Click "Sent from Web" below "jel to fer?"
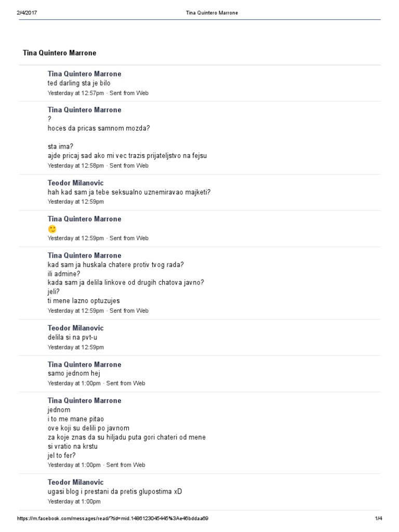Image resolution: width=399 pixels, height=532 pixels. pos(127,465)
